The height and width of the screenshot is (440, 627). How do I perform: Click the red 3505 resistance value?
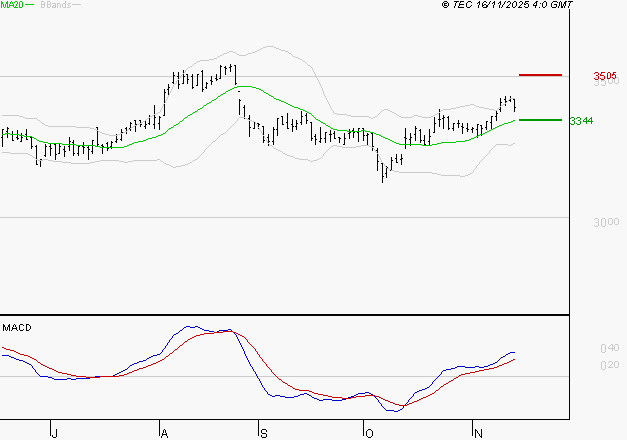[x=605, y=76]
